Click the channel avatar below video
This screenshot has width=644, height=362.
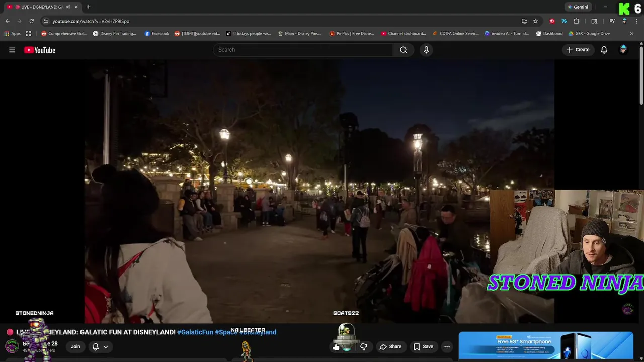click(12, 346)
